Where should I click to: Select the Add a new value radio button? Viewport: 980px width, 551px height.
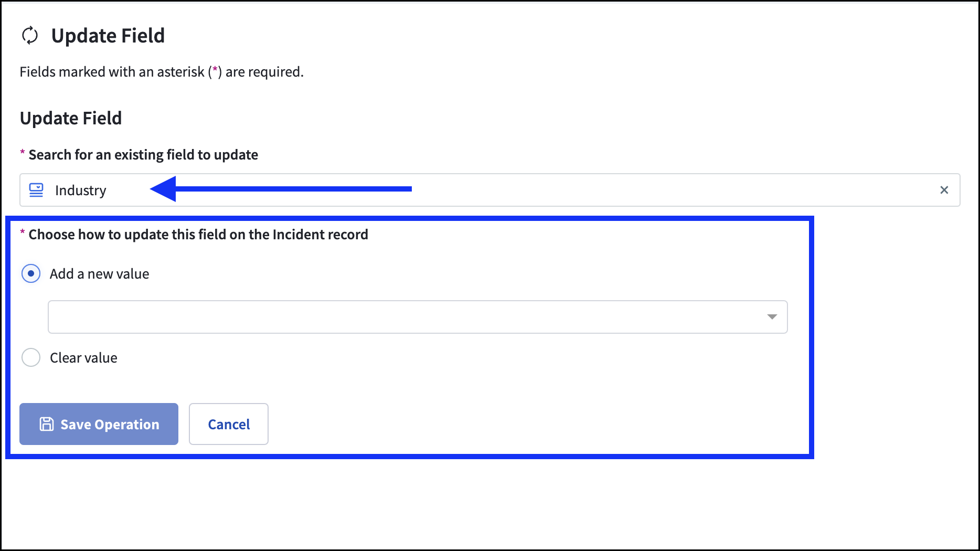click(31, 273)
